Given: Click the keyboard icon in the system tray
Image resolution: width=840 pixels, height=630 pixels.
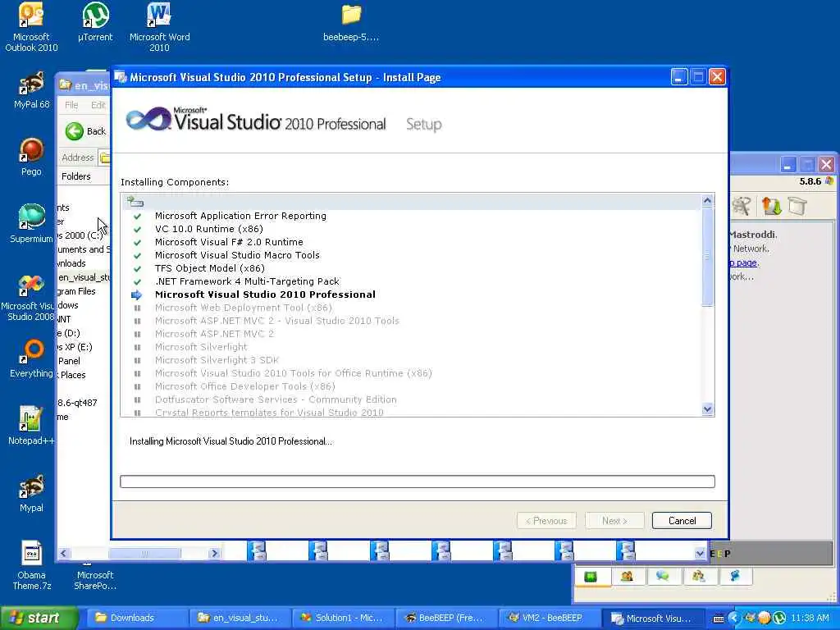Looking at the screenshot, I should coord(719,619).
